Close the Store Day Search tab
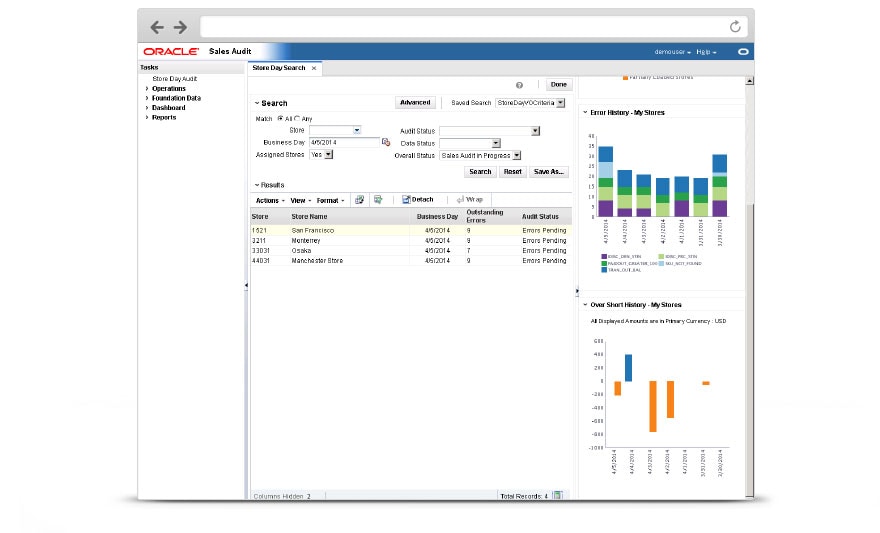 pyautogui.click(x=314, y=68)
